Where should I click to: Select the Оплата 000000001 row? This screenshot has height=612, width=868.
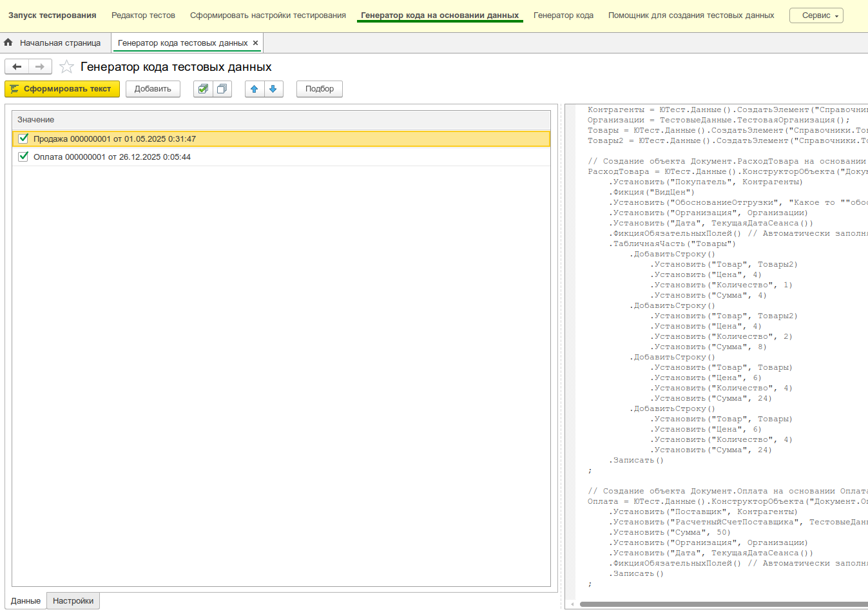click(112, 157)
